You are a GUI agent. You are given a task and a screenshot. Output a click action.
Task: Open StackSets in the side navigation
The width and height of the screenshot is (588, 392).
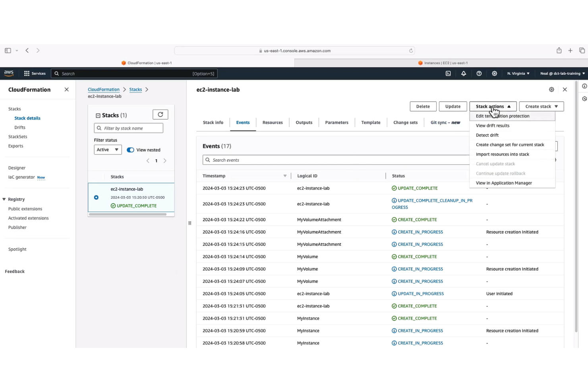(18, 137)
